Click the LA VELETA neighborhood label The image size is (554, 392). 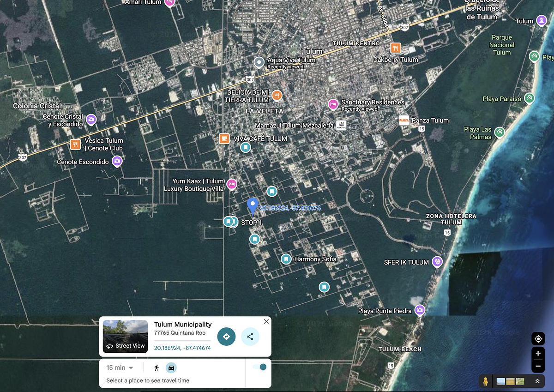pos(265,111)
